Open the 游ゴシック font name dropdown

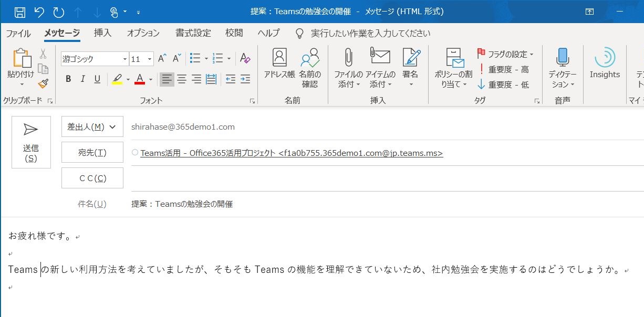(125, 59)
